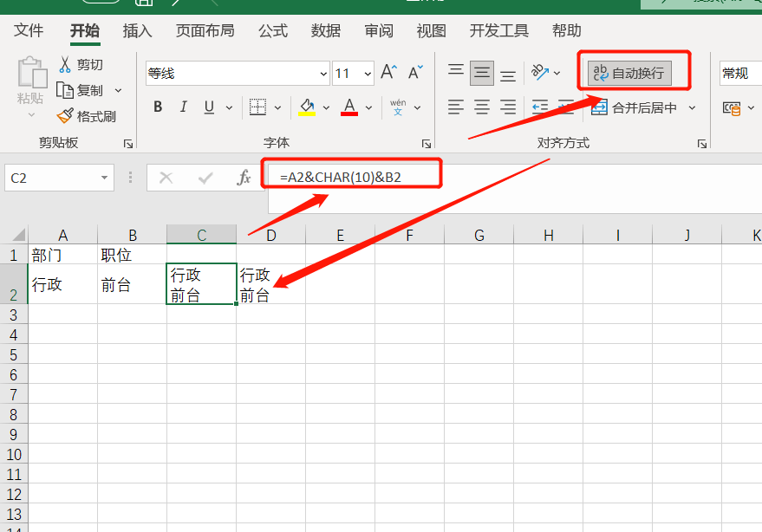This screenshot has width=762, height=532.
Task: Click the Cut (剪切) scissors icon
Action: pos(65,63)
